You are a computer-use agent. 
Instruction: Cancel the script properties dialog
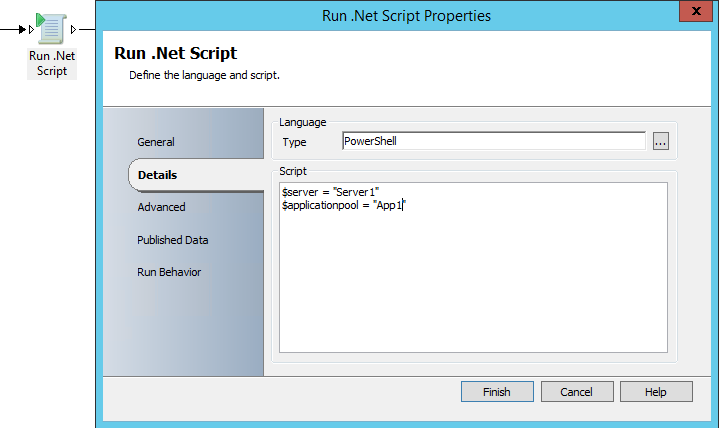point(577,392)
